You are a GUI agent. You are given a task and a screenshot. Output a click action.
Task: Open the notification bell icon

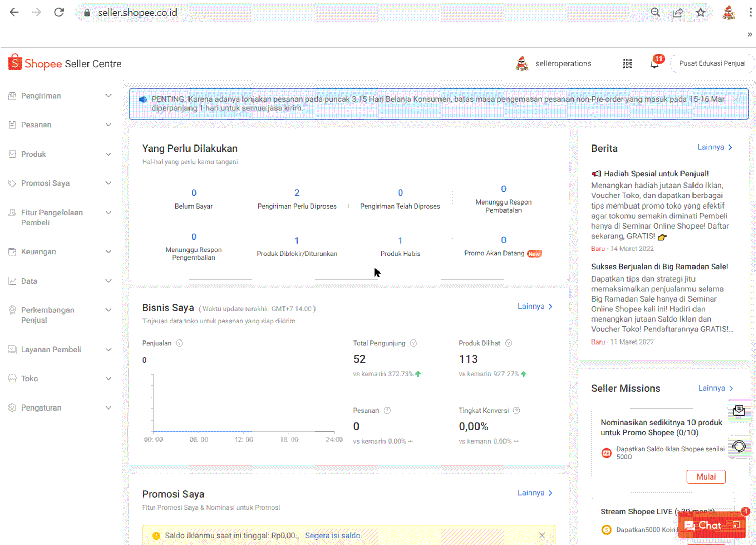(x=654, y=64)
